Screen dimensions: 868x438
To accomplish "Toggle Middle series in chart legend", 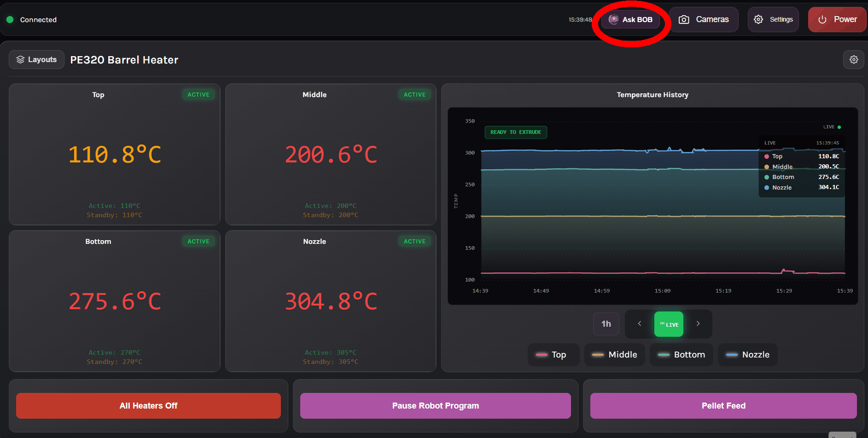I will tap(615, 355).
